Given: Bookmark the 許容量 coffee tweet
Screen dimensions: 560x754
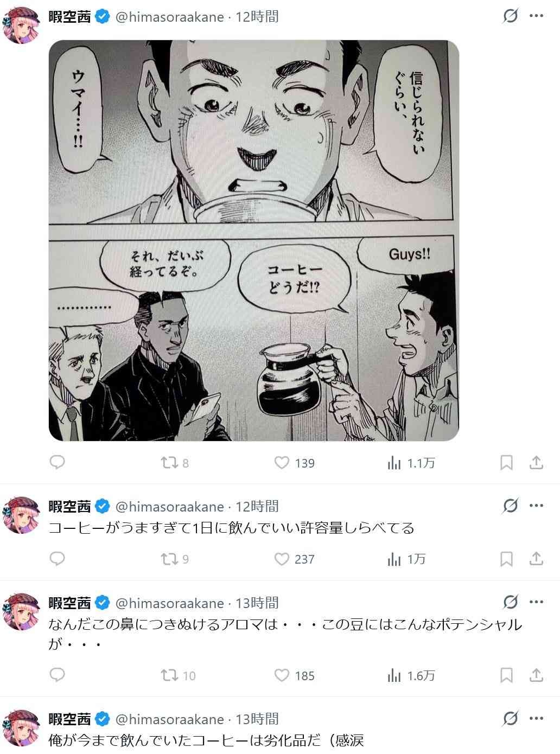Looking at the screenshot, I should point(506,559).
